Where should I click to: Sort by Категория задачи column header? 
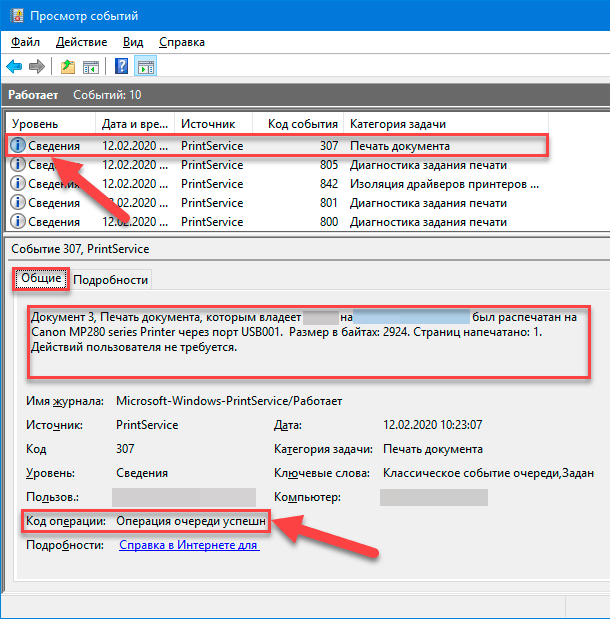[446, 124]
